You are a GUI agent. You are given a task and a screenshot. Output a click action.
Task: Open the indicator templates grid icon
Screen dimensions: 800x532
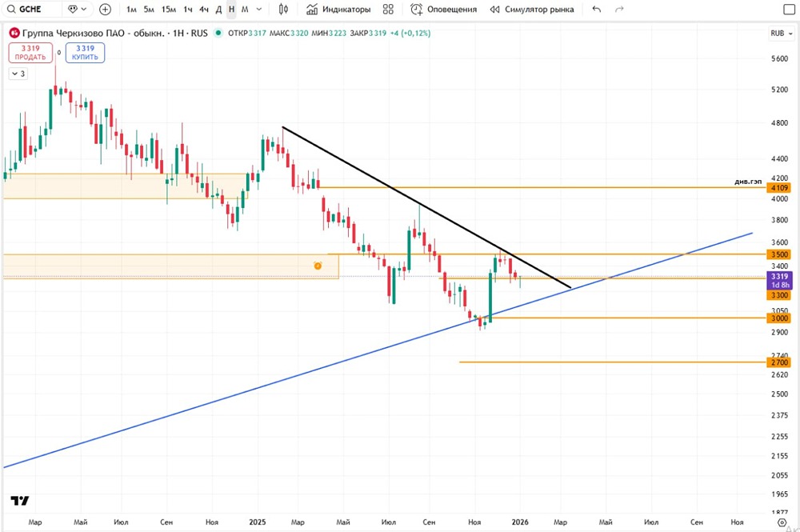pyautogui.click(x=388, y=9)
